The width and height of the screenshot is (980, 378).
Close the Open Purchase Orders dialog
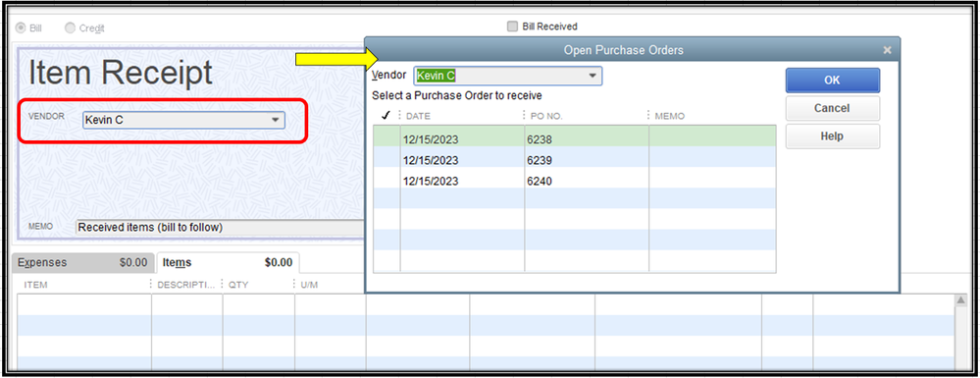pos(888,50)
